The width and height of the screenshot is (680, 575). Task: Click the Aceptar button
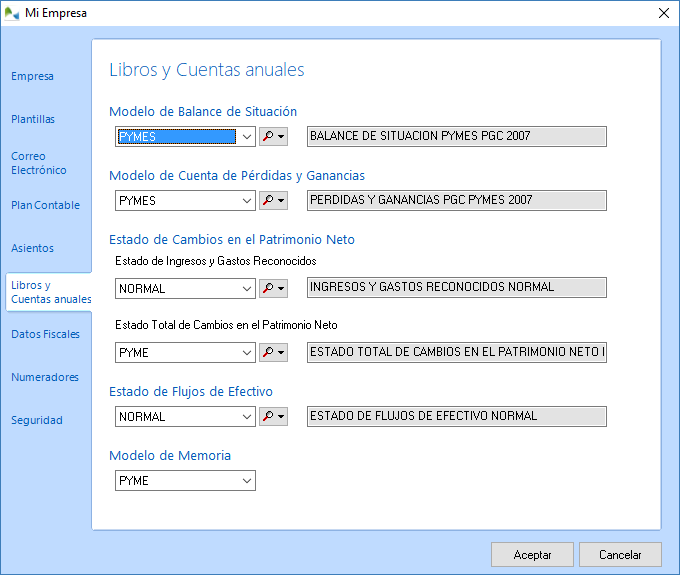[x=532, y=555]
